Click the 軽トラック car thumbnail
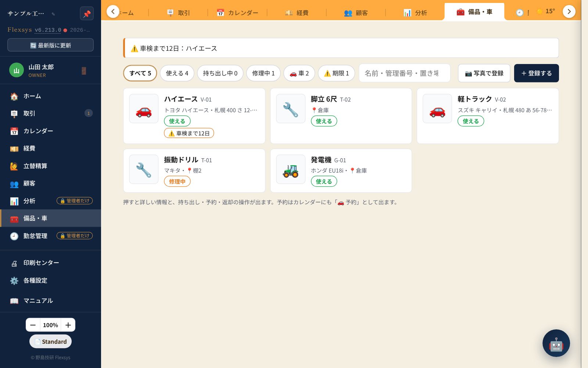This screenshot has height=368, width=588. [437, 109]
